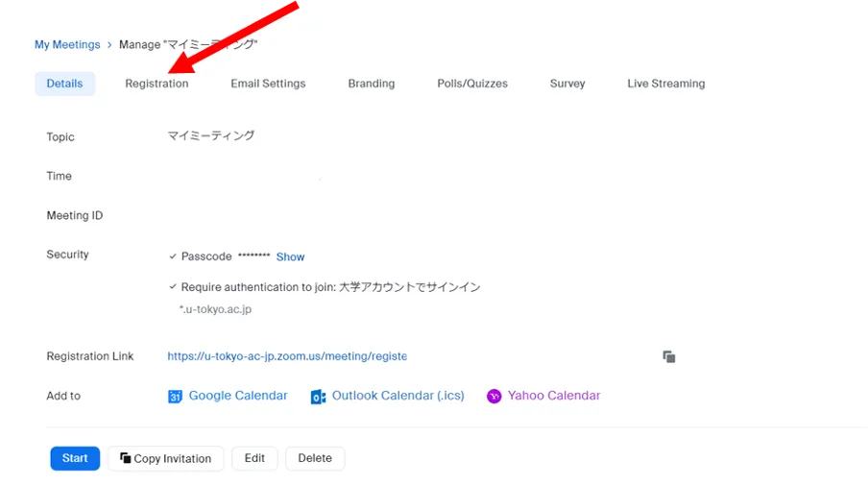Show the hidden passcode
This screenshot has height=486, width=868.
click(x=290, y=256)
